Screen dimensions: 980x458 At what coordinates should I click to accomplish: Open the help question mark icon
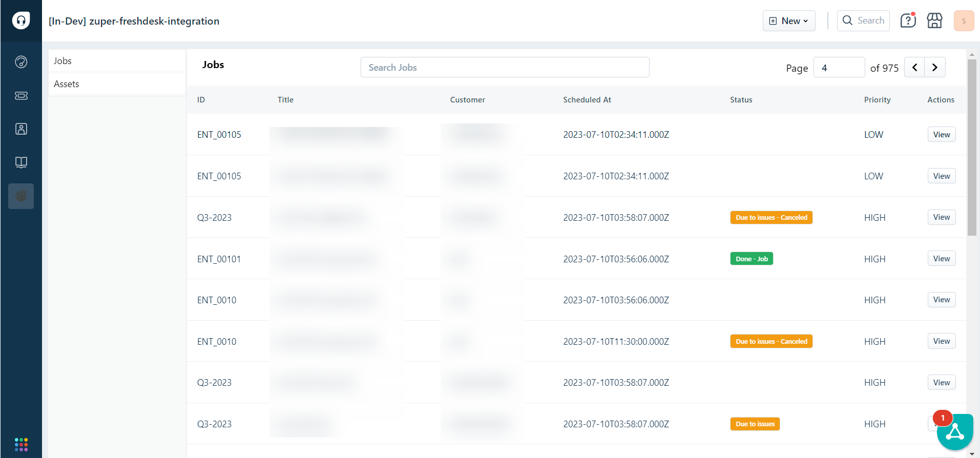(x=908, y=21)
